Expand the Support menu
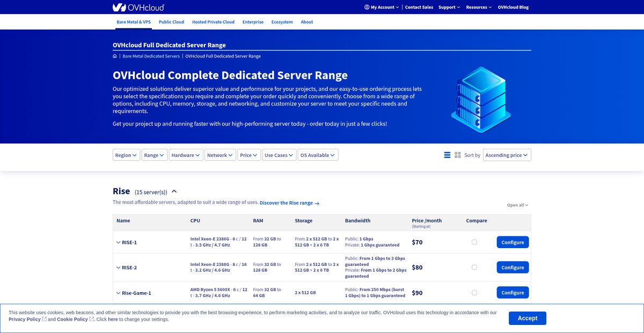644x333 pixels. tap(449, 7)
